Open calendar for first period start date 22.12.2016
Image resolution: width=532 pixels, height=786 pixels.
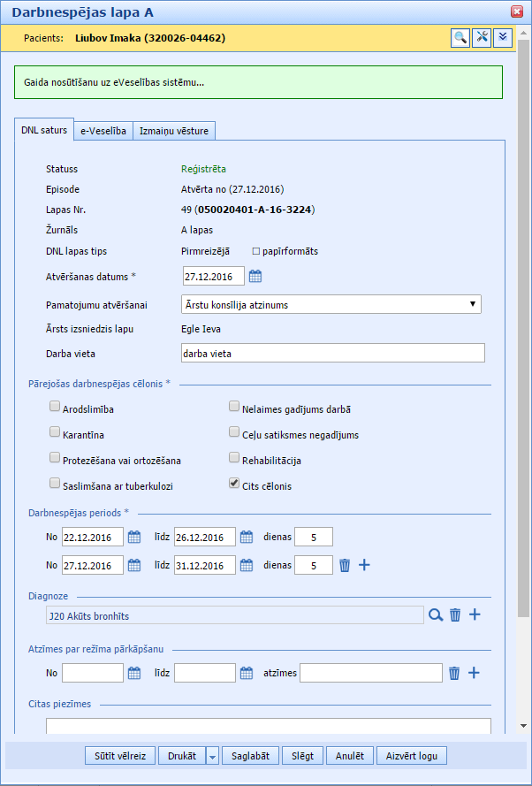(134, 537)
